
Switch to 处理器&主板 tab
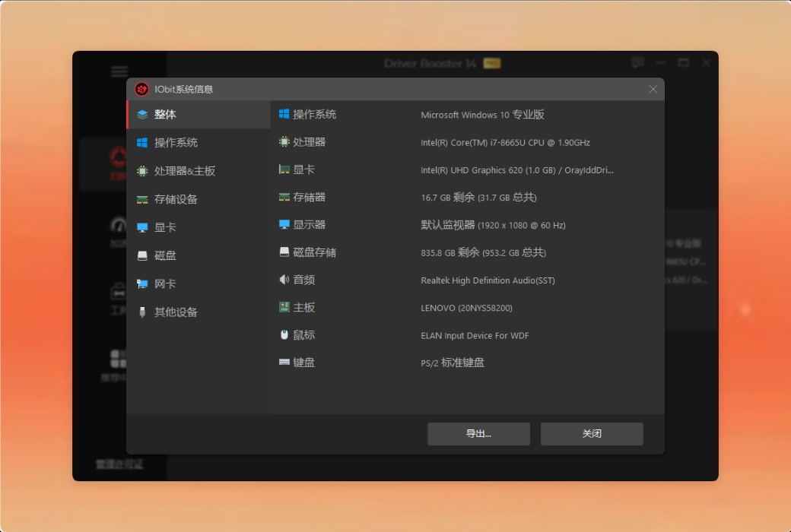[199, 171]
